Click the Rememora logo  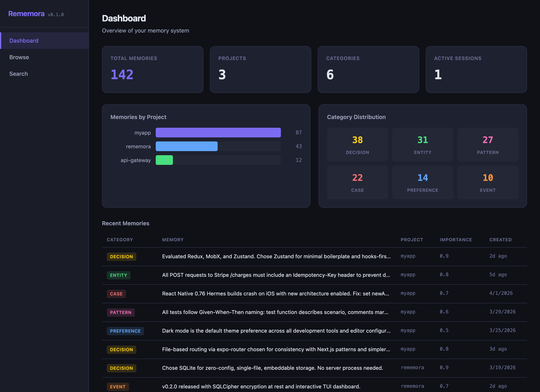tap(27, 14)
